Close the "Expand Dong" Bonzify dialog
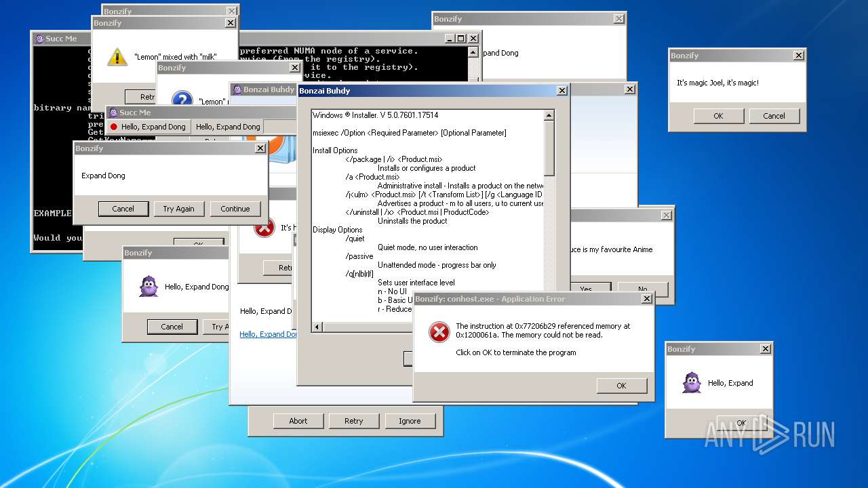Image resolution: width=868 pixels, height=488 pixels. tap(260, 148)
